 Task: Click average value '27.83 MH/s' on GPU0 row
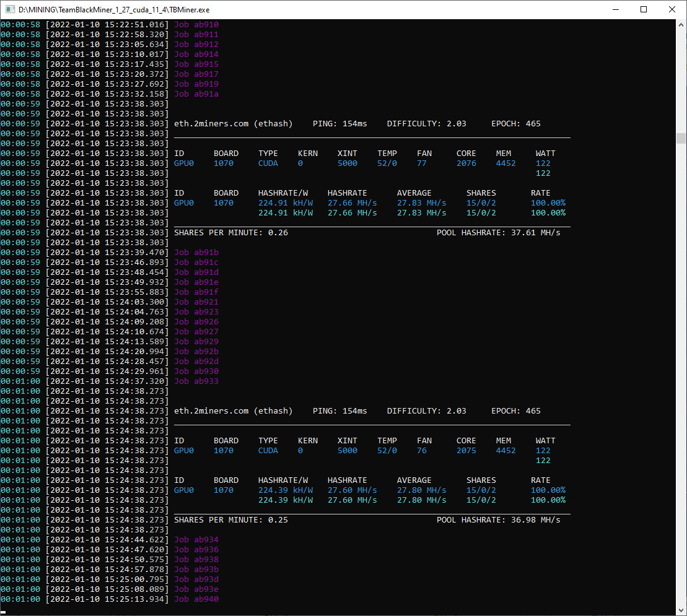point(422,203)
